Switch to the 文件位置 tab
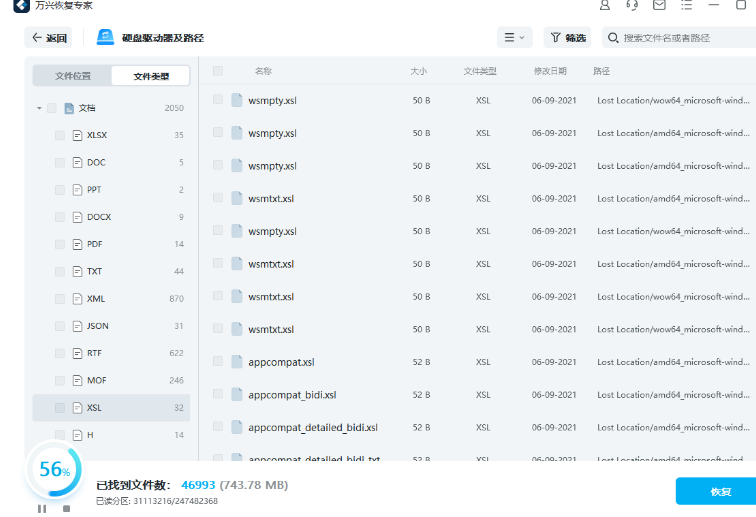 point(72,76)
